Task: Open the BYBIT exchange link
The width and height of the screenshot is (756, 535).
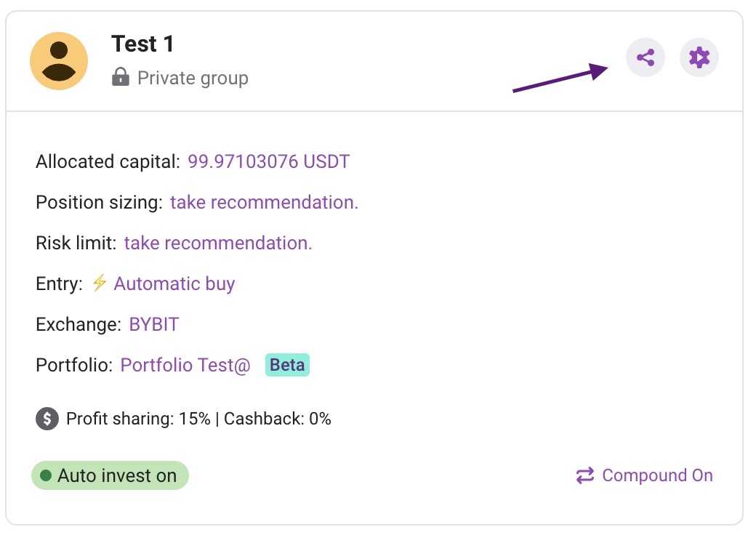Action: [x=154, y=324]
